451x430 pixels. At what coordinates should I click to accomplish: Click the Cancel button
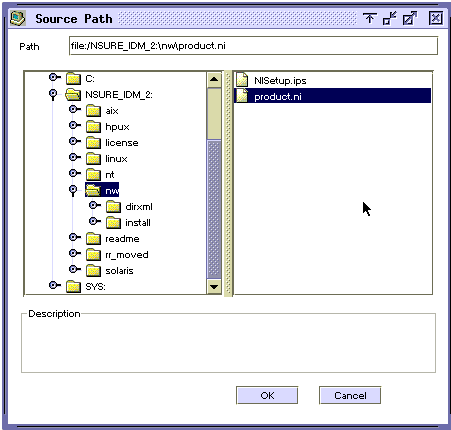click(350, 395)
